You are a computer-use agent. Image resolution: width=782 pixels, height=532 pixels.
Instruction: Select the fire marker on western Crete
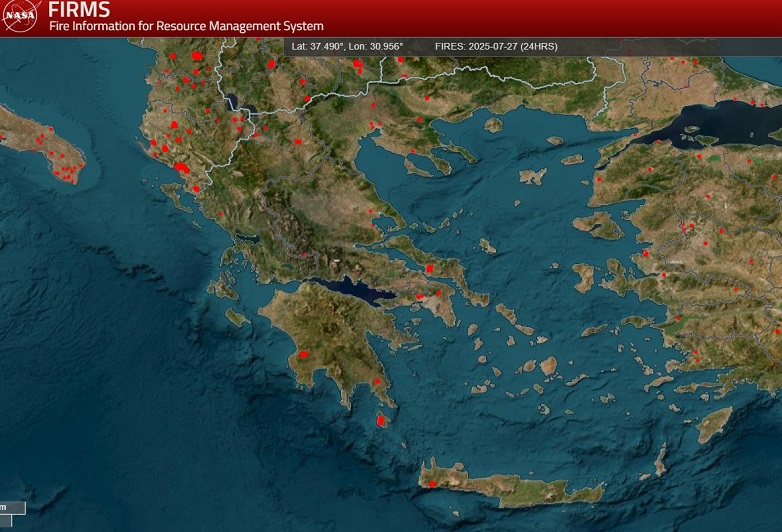(432, 484)
